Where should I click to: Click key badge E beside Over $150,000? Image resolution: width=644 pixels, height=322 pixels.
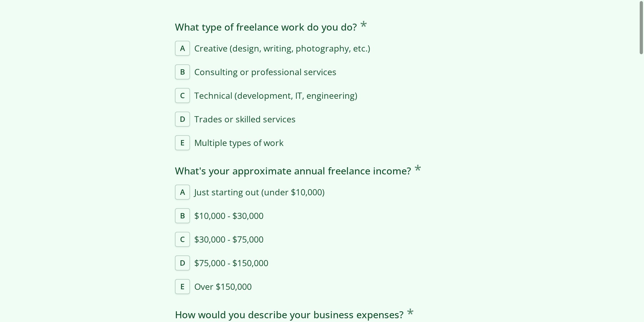(182, 287)
